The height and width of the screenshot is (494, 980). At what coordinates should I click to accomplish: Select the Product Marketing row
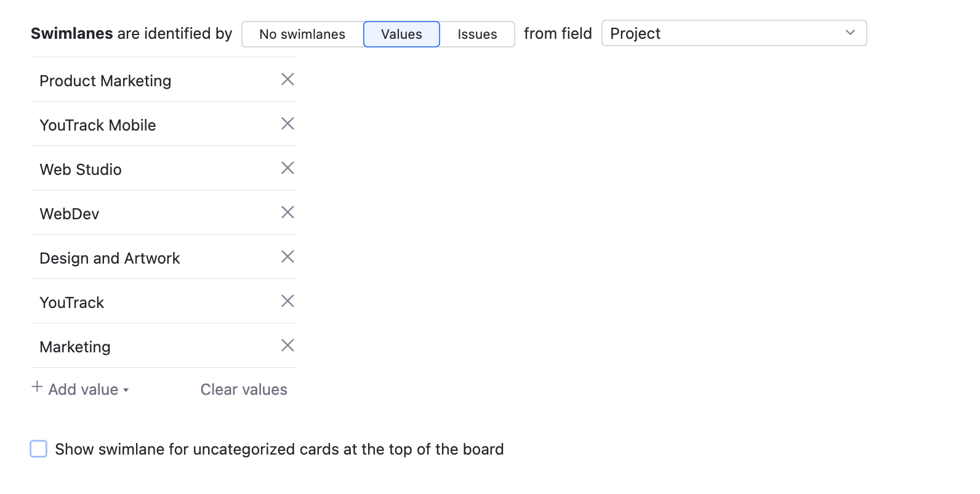[x=105, y=81]
